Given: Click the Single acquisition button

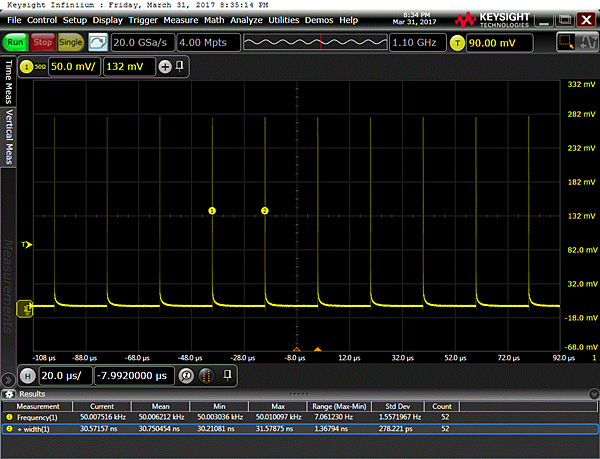Looking at the screenshot, I should (70, 42).
